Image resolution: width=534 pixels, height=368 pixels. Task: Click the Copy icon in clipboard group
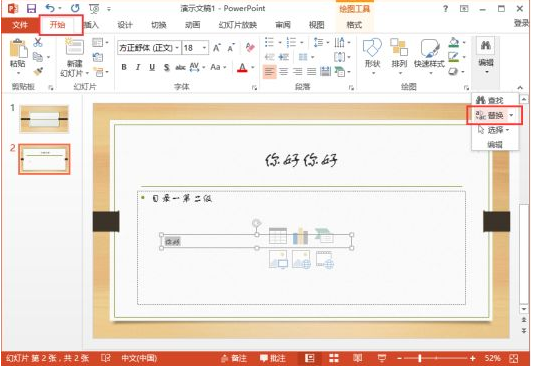(x=38, y=57)
